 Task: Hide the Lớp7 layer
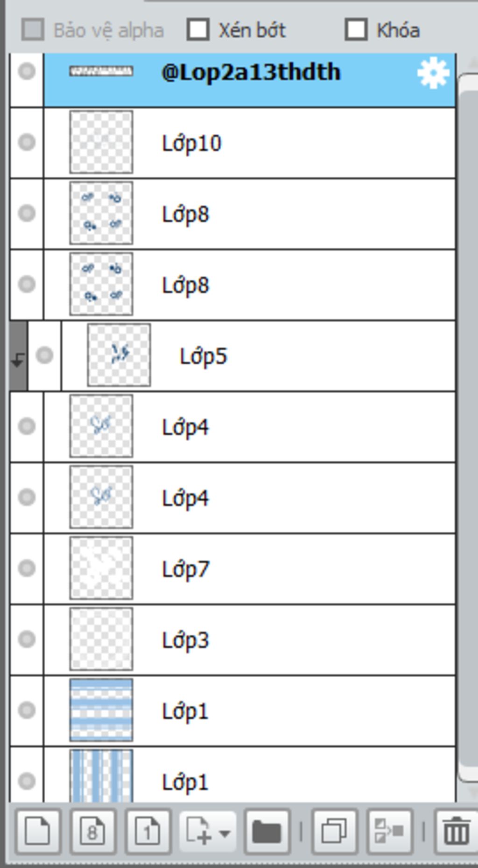[27, 568]
